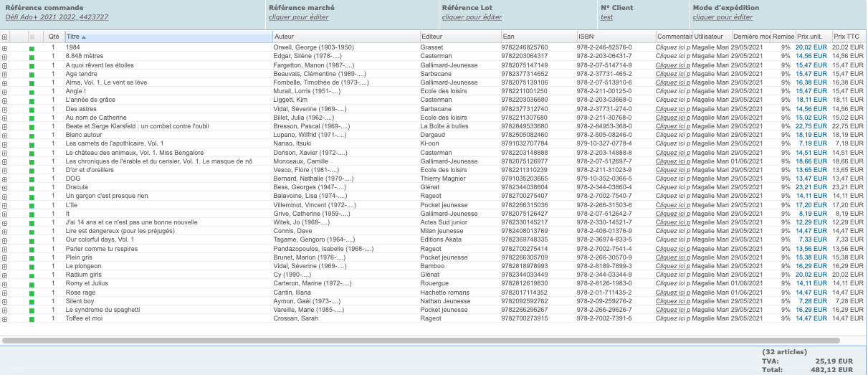Expand Le château des animaux row

point(4,153)
